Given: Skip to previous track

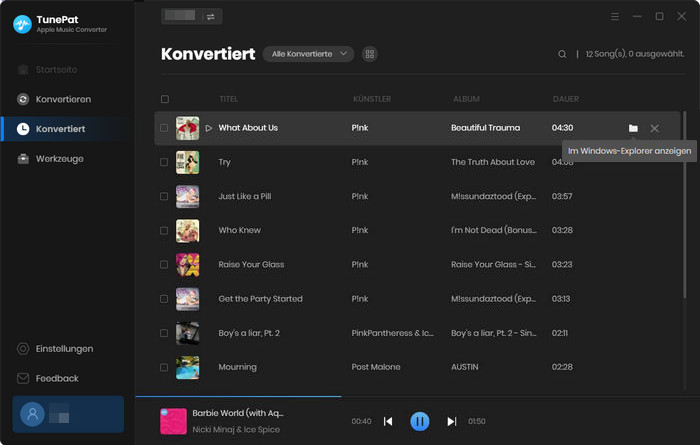Looking at the screenshot, I should click(388, 421).
